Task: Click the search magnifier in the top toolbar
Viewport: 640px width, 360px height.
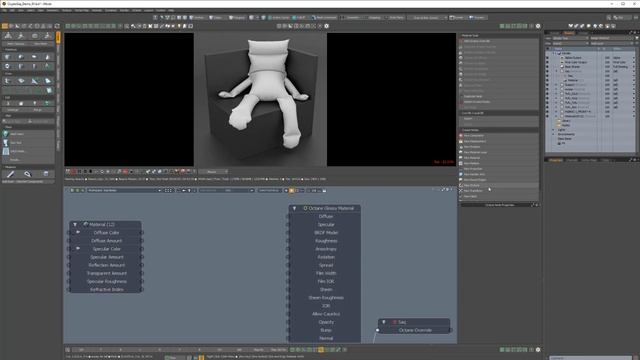Action: (x=609, y=18)
